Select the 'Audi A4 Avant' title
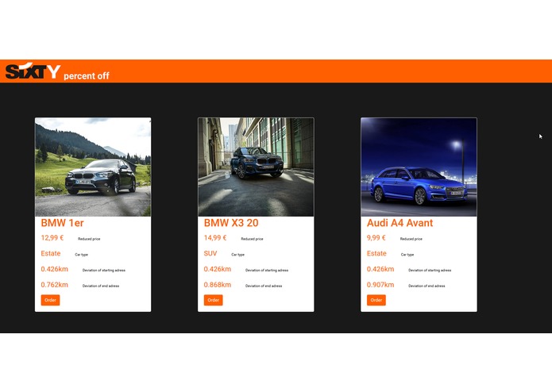The image size is (552, 392). (x=400, y=223)
